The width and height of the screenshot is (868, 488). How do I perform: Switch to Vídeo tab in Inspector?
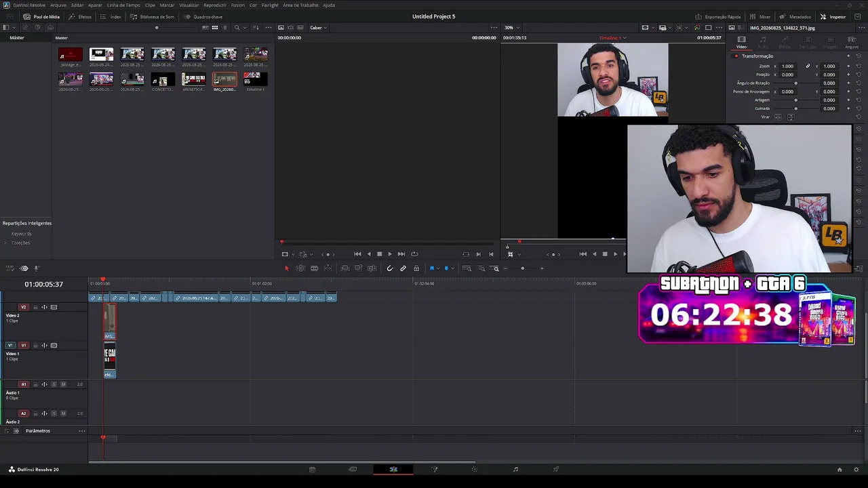point(741,42)
